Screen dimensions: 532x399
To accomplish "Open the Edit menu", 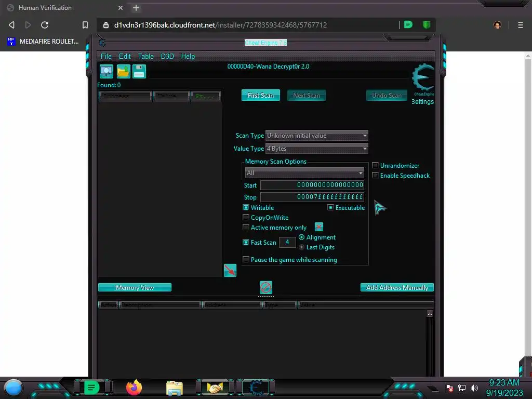I will (125, 56).
